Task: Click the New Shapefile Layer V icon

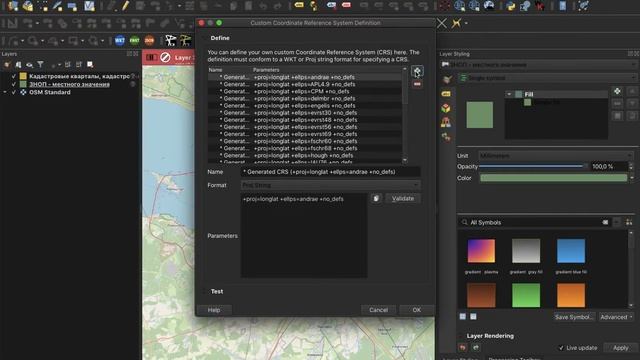Action: [89, 6]
